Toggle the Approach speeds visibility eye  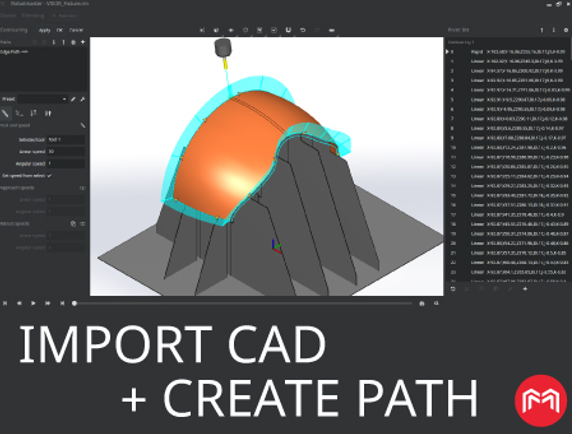point(82,188)
